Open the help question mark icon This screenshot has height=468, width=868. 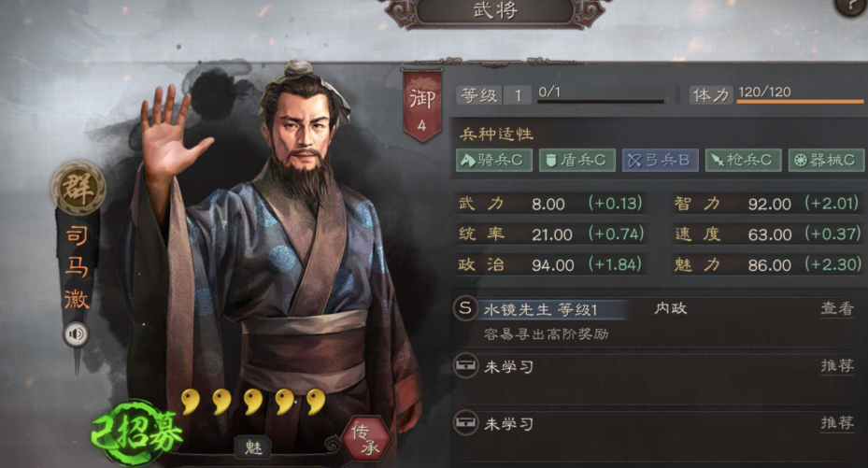point(852,7)
